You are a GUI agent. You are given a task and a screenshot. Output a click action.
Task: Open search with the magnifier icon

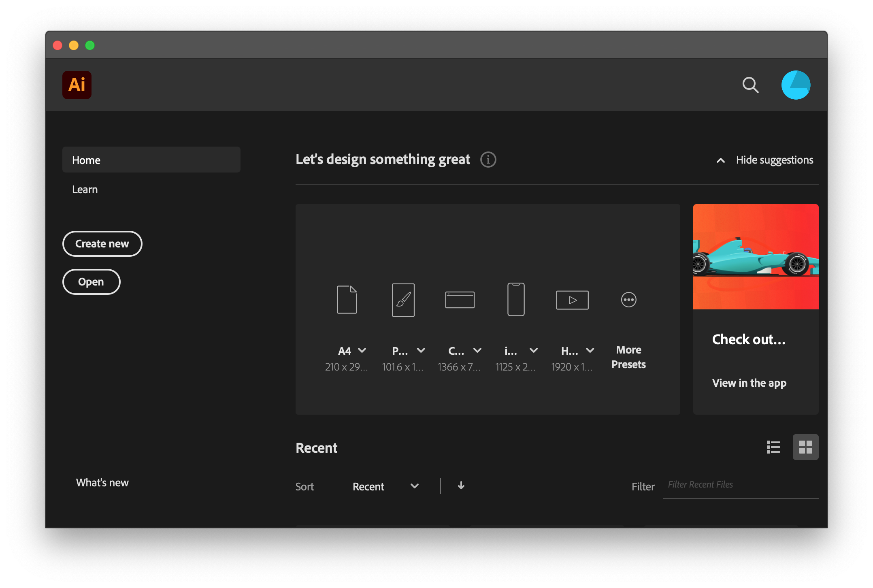click(750, 85)
